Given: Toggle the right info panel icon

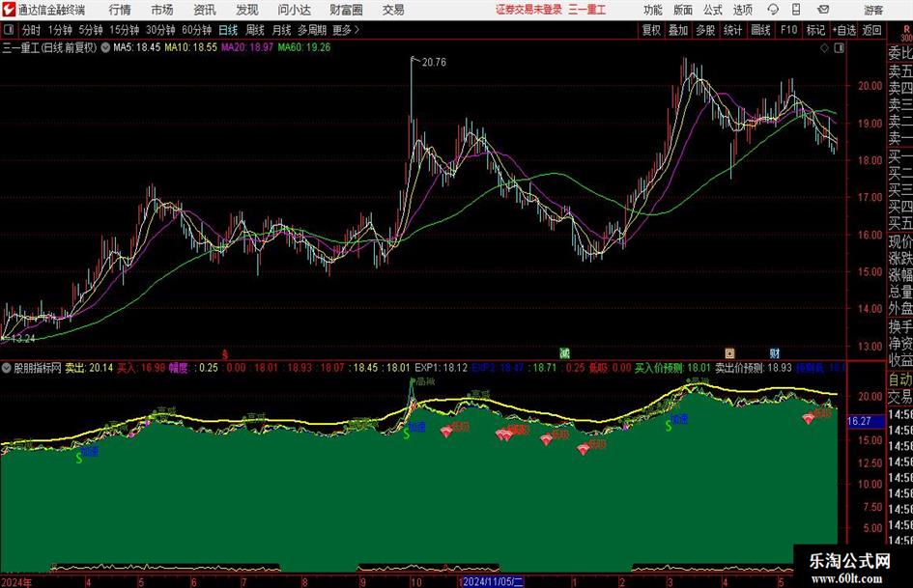Looking at the screenshot, I should [839, 48].
